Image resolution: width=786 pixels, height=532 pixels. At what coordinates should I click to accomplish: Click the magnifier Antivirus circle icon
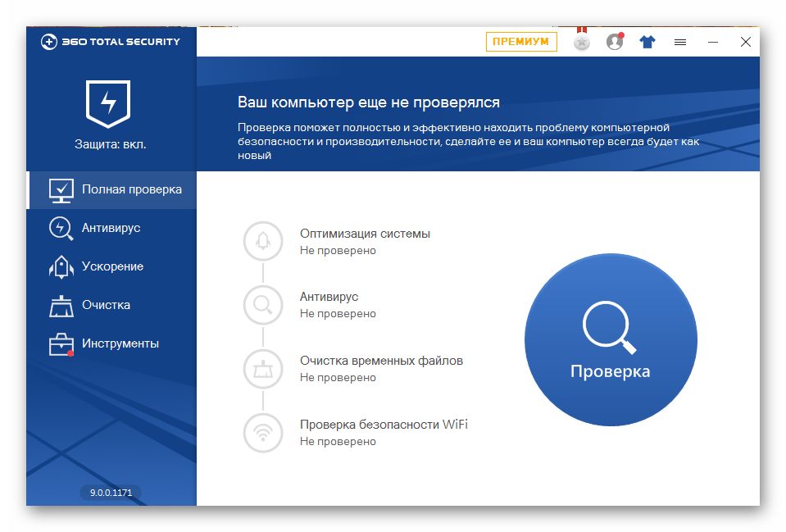coord(263,305)
